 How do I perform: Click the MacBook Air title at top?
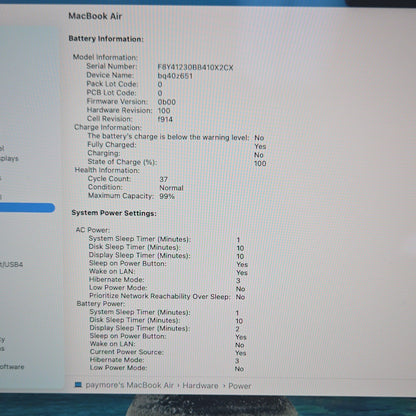tap(95, 16)
